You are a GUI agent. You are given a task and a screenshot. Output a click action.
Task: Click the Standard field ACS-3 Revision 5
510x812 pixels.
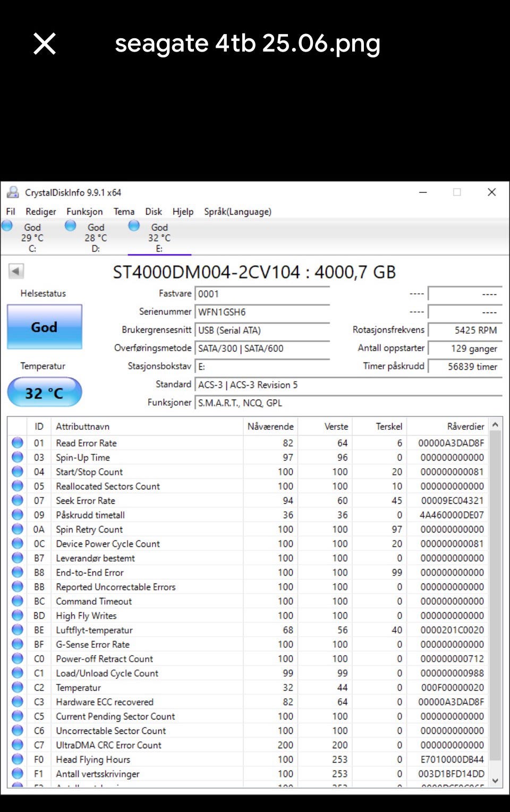(348, 385)
